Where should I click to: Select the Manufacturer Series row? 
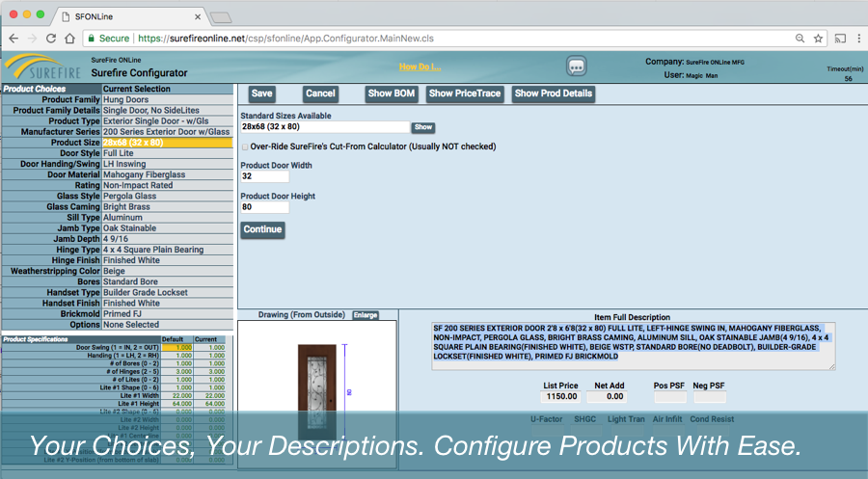[x=118, y=132]
